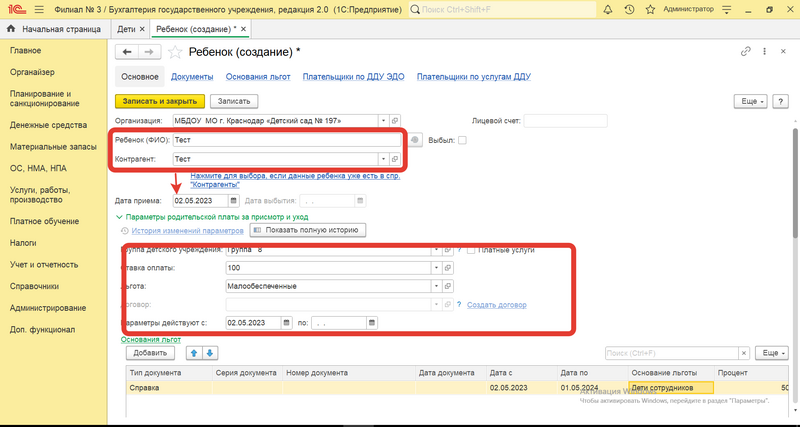
Task: Toggle the Выбыл checkbox
Action: click(x=462, y=140)
